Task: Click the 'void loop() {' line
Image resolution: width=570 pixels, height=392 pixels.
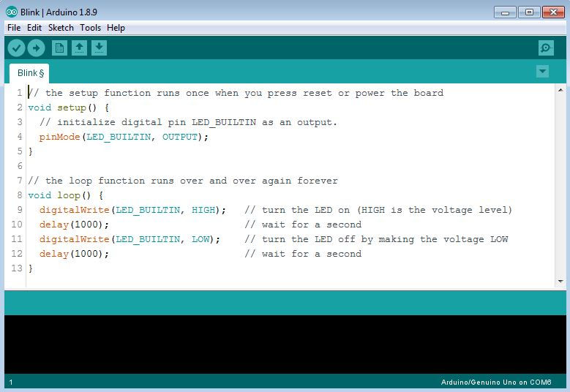Action: 65,195
